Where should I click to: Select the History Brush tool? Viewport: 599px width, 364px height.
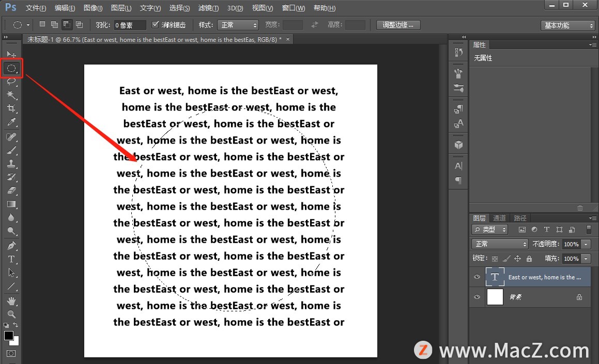coord(11,177)
